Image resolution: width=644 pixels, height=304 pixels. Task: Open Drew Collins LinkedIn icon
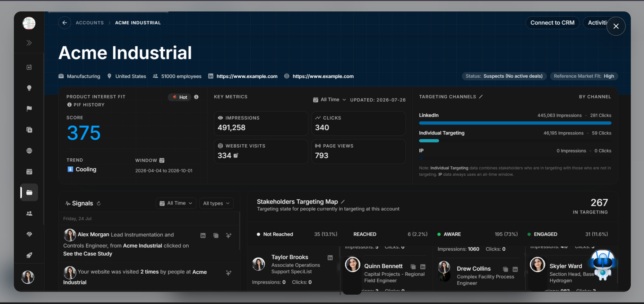point(515,269)
